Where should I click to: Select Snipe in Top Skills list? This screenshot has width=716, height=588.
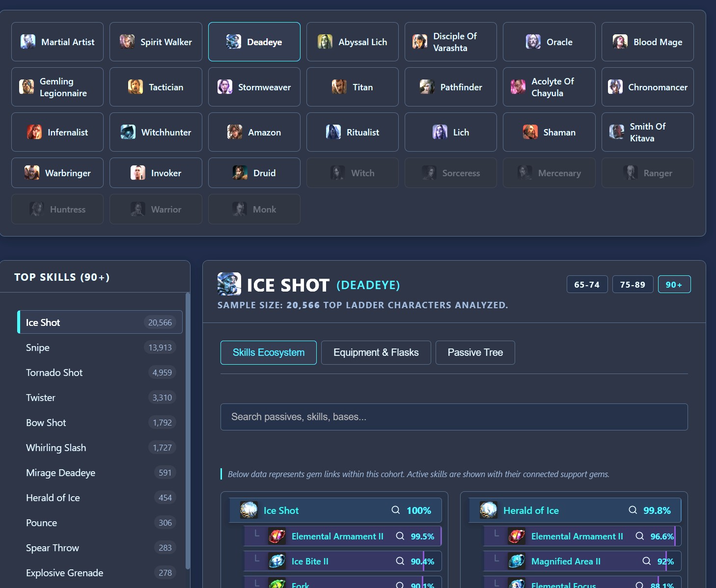tap(100, 347)
